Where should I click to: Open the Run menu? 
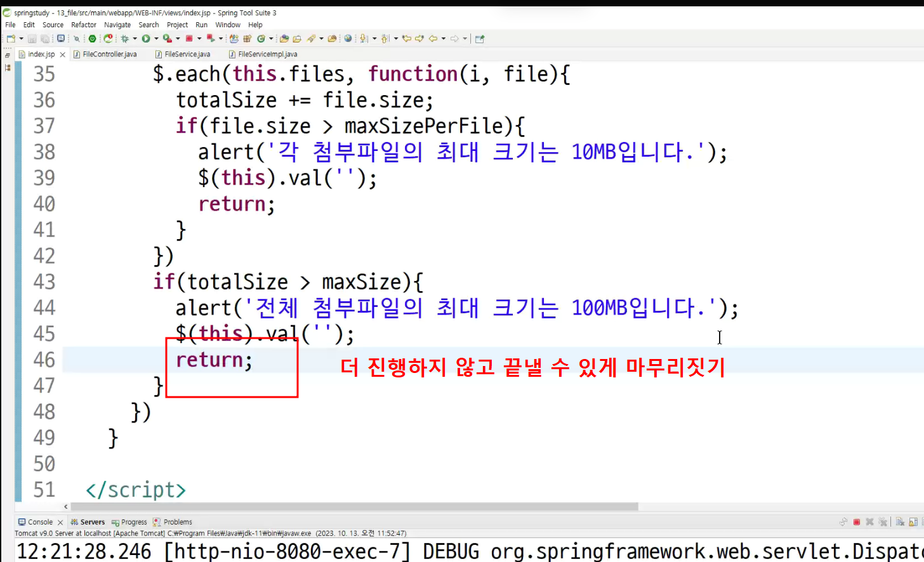click(x=201, y=25)
